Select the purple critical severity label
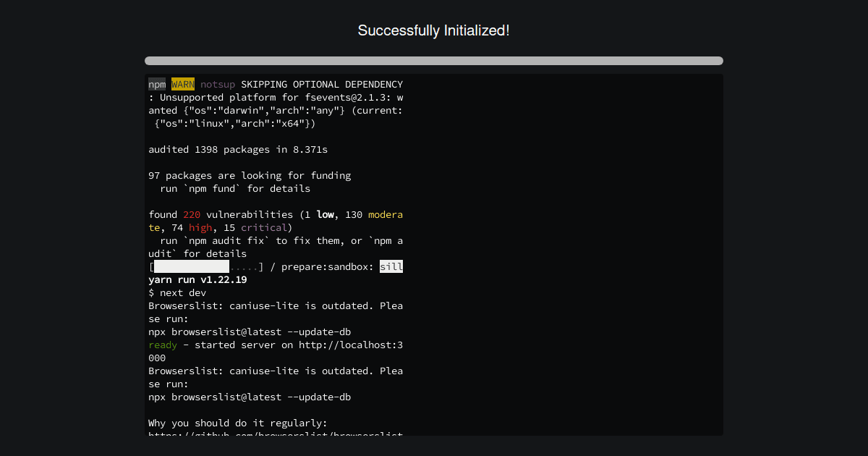This screenshot has width=868, height=456. tap(264, 227)
